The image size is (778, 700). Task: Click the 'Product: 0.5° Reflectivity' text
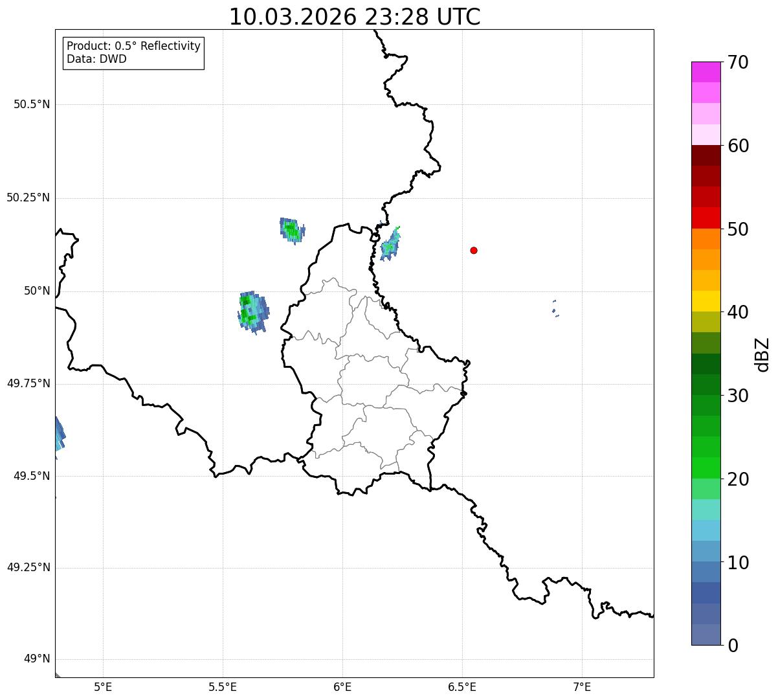tap(133, 47)
